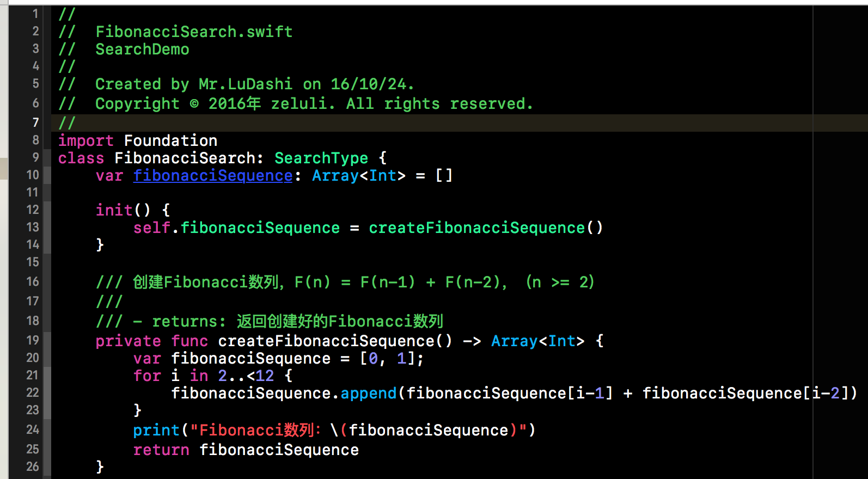Click the for keyword in the loop
The width and height of the screenshot is (868, 479).
(x=147, y=376)
